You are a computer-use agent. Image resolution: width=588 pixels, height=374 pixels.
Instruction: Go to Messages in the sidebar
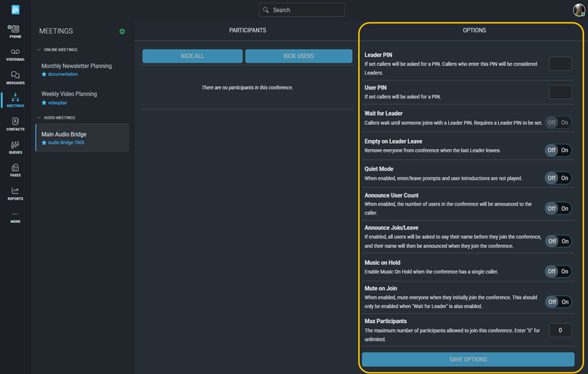pos(15,77)
